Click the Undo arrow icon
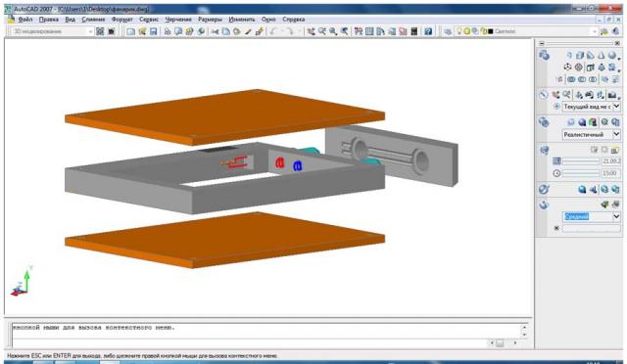This screenshot has width=627, height=364. coord(273,31)
